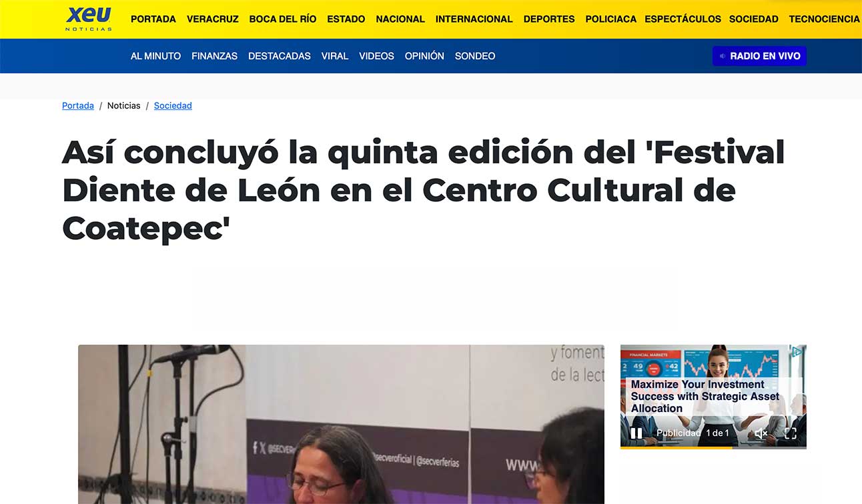Click the article's main photo
Screen dimensions: 862x504
pyautogui.click(x=341, y=424)
